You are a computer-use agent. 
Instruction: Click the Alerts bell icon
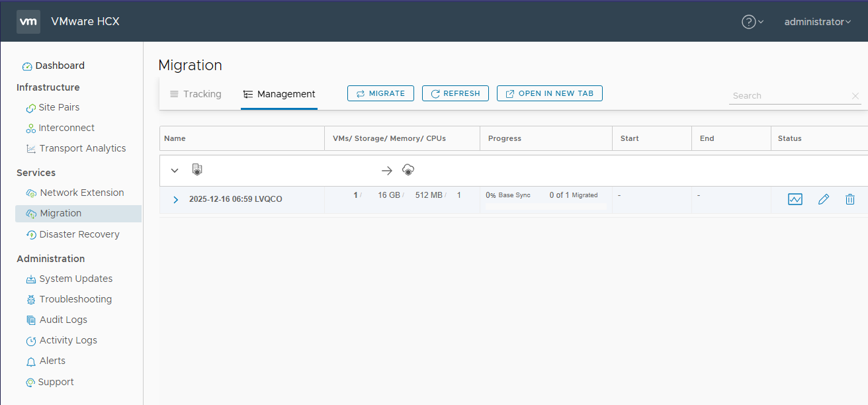(31, 361)
